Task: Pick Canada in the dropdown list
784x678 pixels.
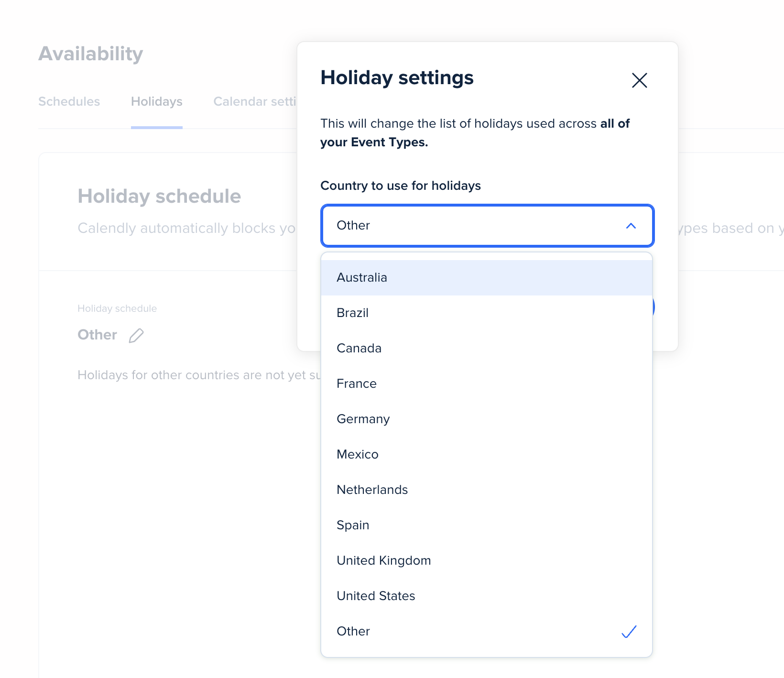Action: [359, 349]
